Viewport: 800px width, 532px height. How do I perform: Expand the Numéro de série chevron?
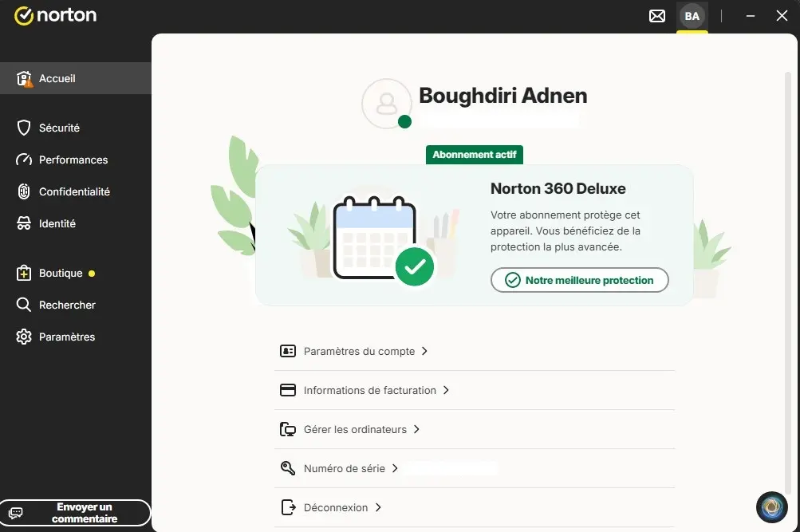395,468
